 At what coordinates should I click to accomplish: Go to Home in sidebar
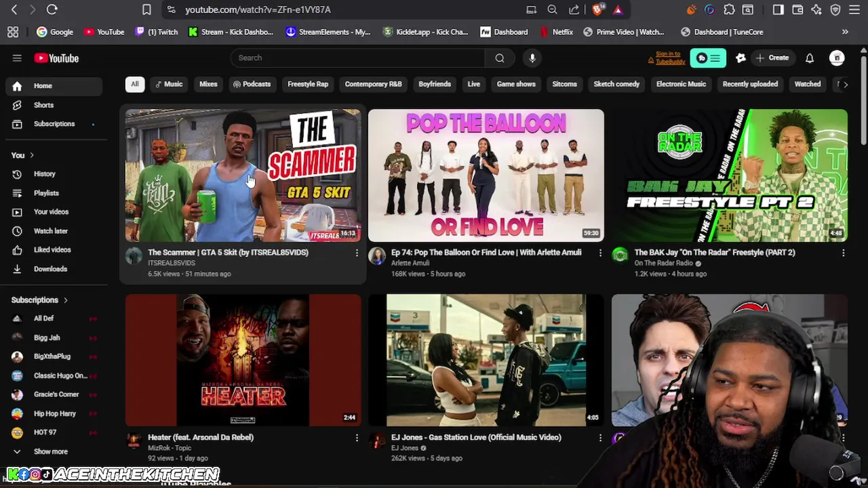54,86
